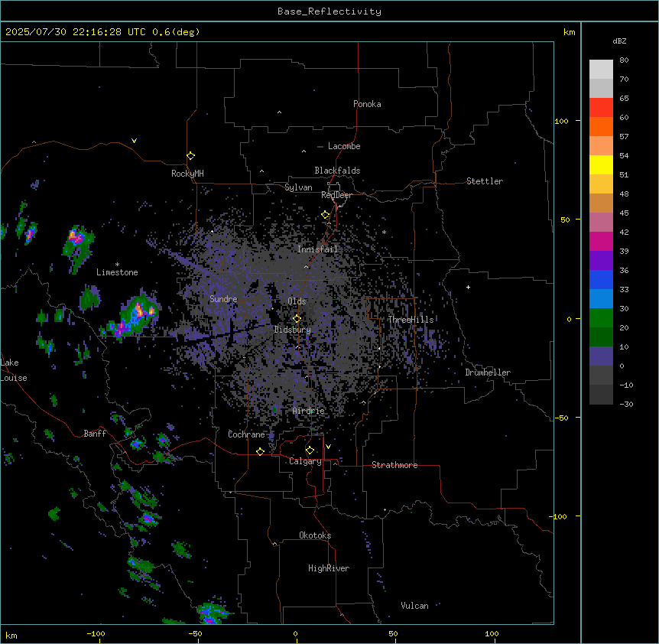Click the RockyMH label
This screenshot has height=644, width=659.
pyautogui.click(x=187, y=174)
